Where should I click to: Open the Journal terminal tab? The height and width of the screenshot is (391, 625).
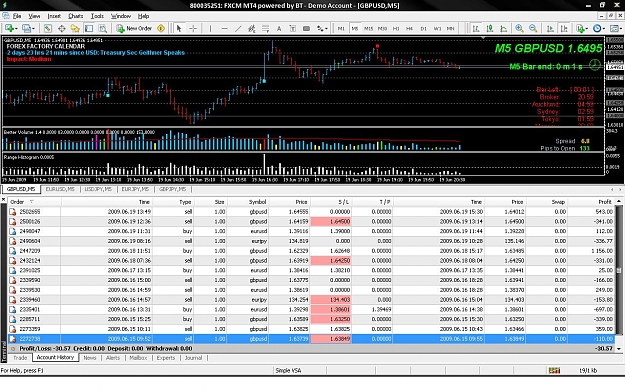[x=193, y=358]
